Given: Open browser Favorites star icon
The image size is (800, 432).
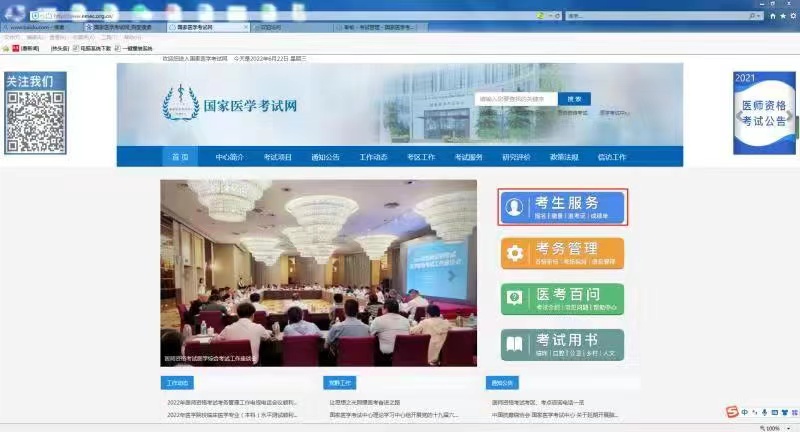Looking at the screenshot, I should point(783,16).
